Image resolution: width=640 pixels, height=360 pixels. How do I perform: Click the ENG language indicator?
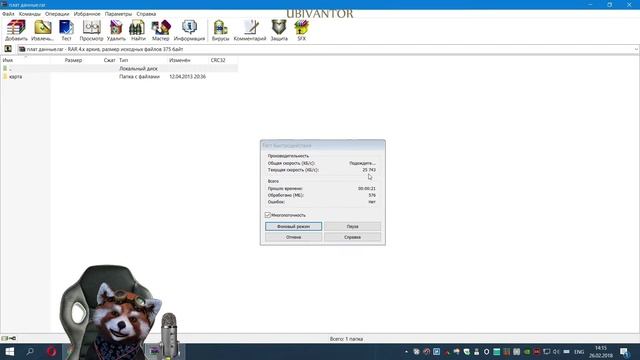(x=579, y=352)
